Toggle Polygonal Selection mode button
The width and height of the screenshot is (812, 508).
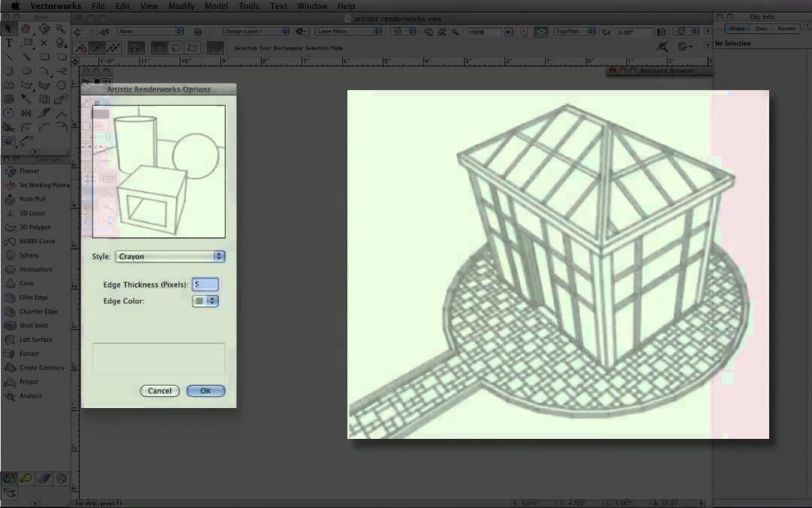(x=192, y=48)
